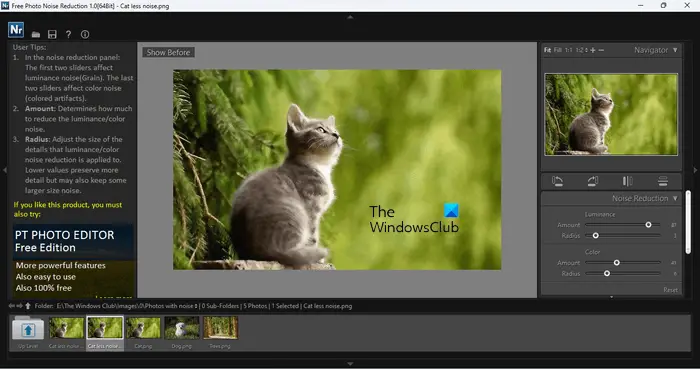Open the 1:2 zoom ratio dropdown
The width and height of the screenshot is (700, 369).
(582, 50)
